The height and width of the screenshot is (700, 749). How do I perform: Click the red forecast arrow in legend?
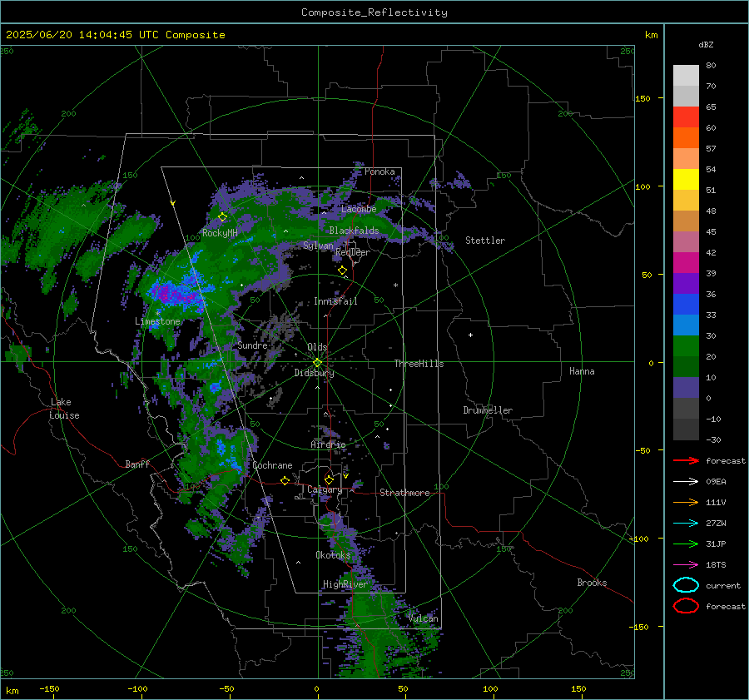click(686, 460)
